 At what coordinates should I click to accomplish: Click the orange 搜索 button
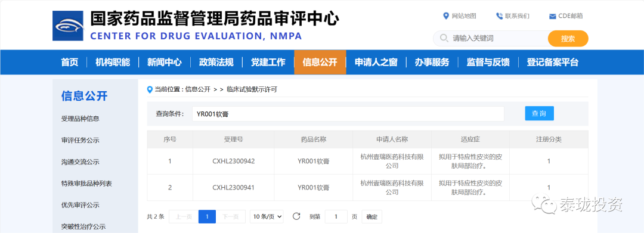pos(568,39)
